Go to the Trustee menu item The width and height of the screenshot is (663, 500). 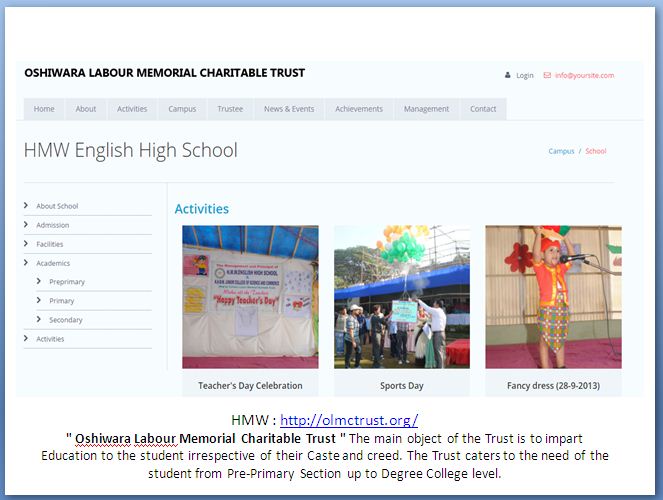(230, 109)
